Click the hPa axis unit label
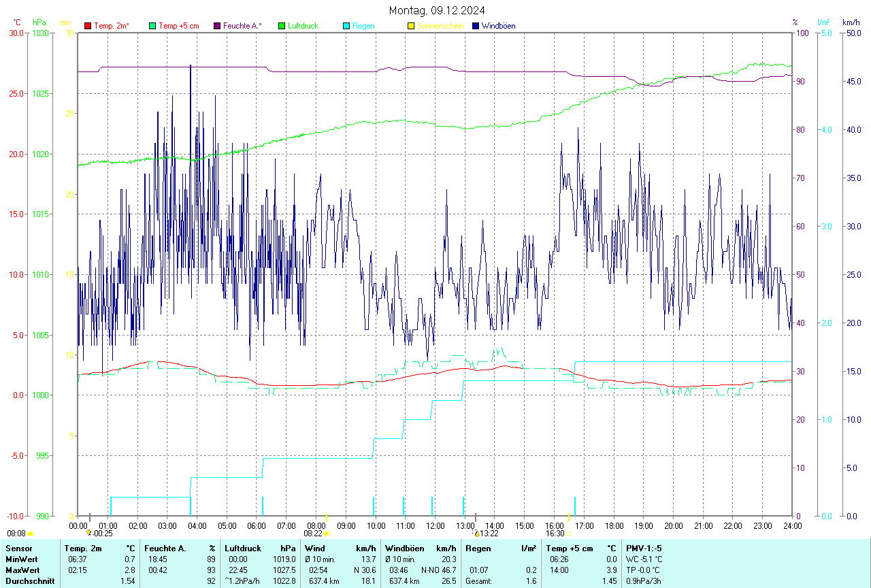This screenshot has height=588, width=871. (x=39, y=22)
